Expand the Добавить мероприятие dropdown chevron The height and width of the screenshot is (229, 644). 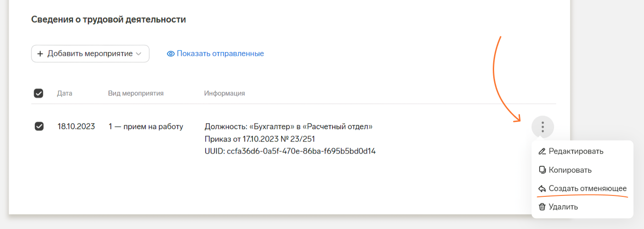coord(139,54)
